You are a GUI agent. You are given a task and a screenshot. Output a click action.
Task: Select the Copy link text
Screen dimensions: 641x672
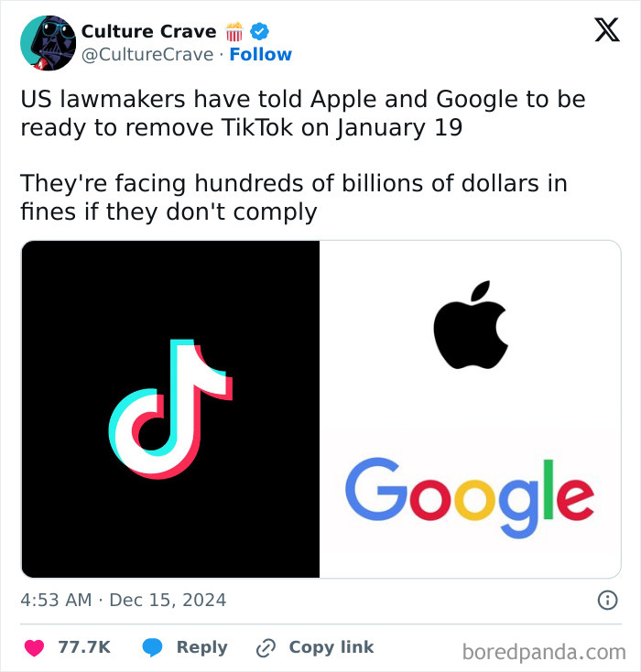click(331, 647)
